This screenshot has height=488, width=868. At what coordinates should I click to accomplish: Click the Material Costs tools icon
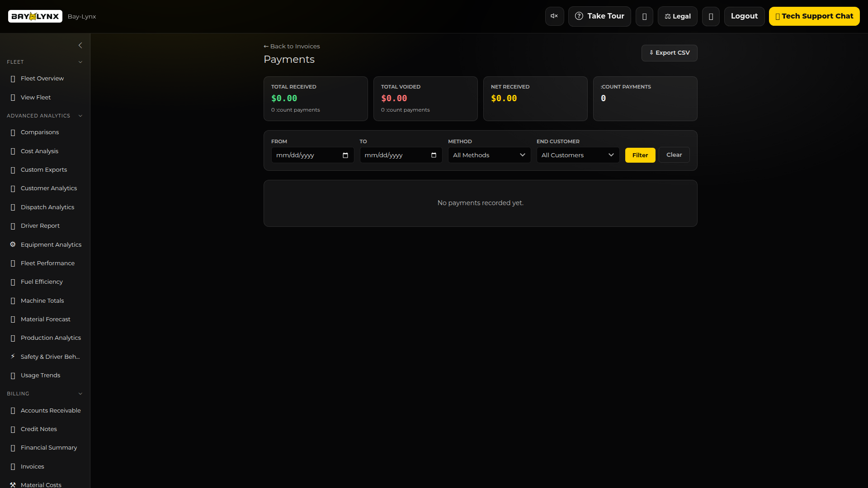point(13,484)
